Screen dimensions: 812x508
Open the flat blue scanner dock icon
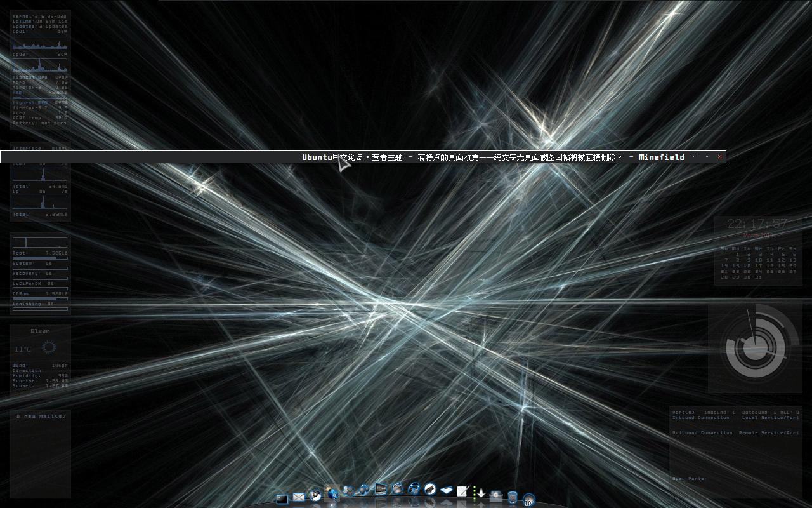pos(447,490)
